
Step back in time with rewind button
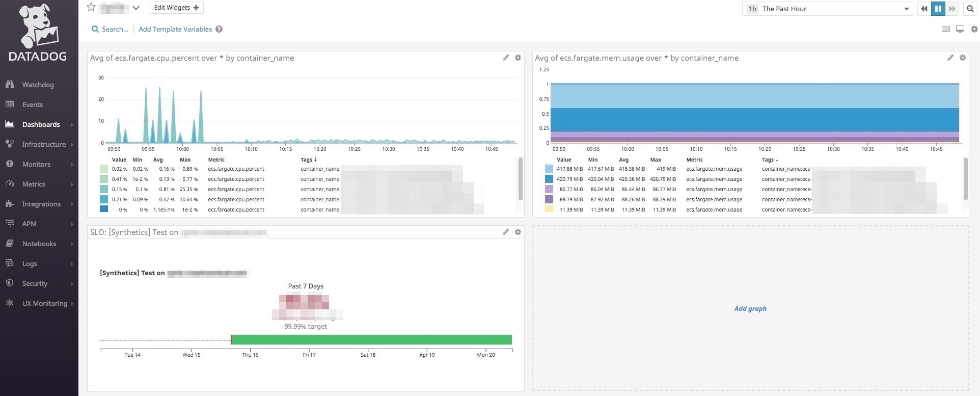pyautogui.click(x=924, y=9)
